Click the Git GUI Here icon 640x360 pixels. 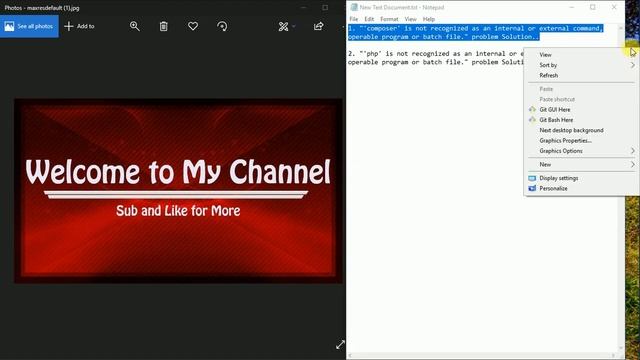click(532, 109)
